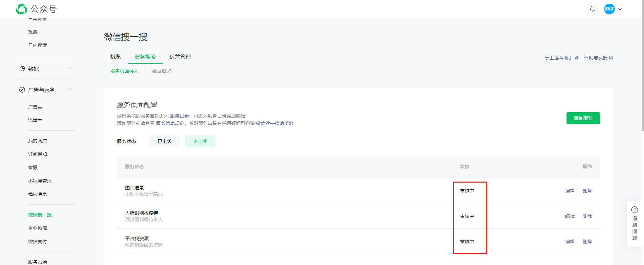The width and height of the screenshot is (644, 265).
Task: Click the WeChat 公众号 logo
Action: point(36,9)
